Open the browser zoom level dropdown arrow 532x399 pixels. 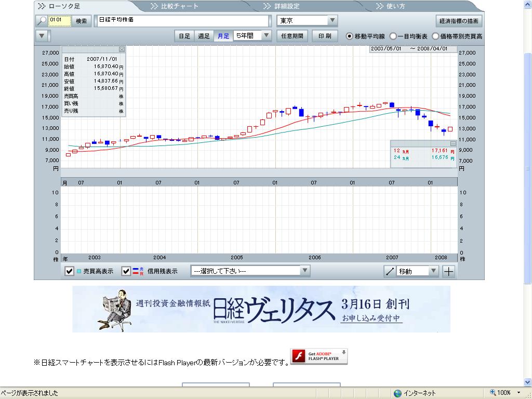click(x=519, y=393)
